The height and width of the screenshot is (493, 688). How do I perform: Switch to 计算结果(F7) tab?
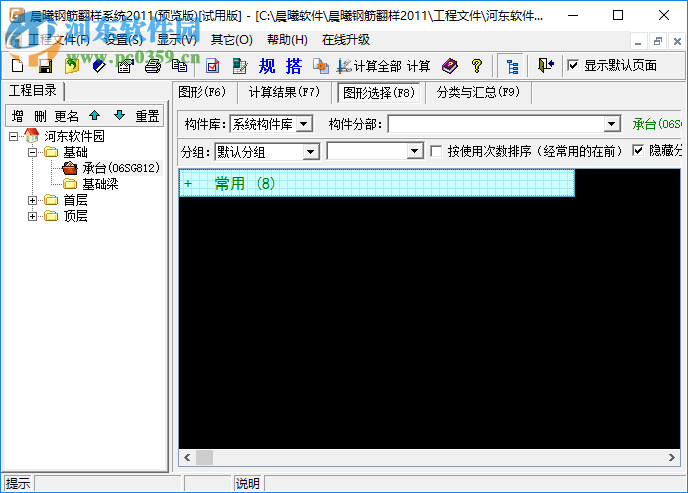[x=284, y=92]
